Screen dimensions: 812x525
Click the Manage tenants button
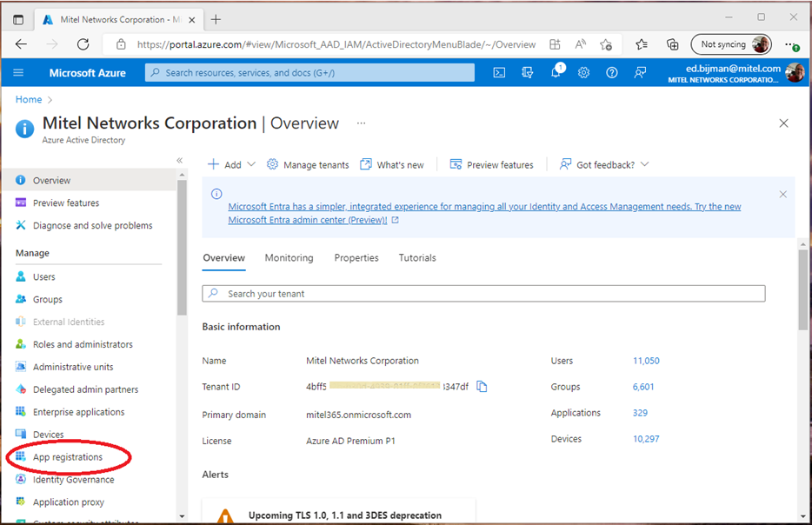(308, 164)
